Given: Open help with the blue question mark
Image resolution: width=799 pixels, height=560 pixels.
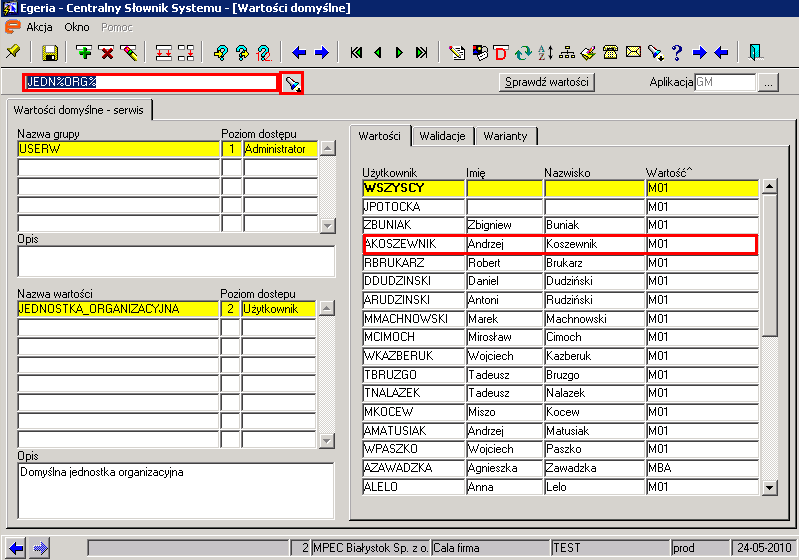Looking at the screenshot, I should pyautogui.click(x=677, y=52).
